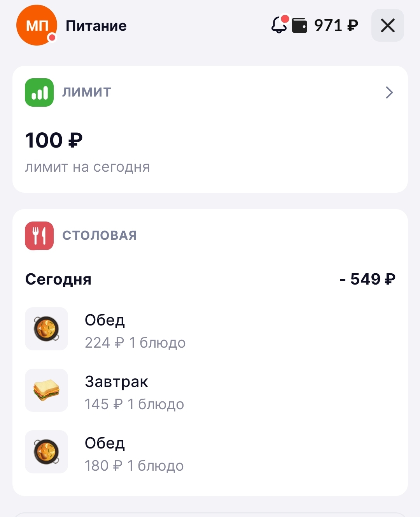Tap the green Лимит chart icon
Screen dimensions: 420x517
coord(39,92)
